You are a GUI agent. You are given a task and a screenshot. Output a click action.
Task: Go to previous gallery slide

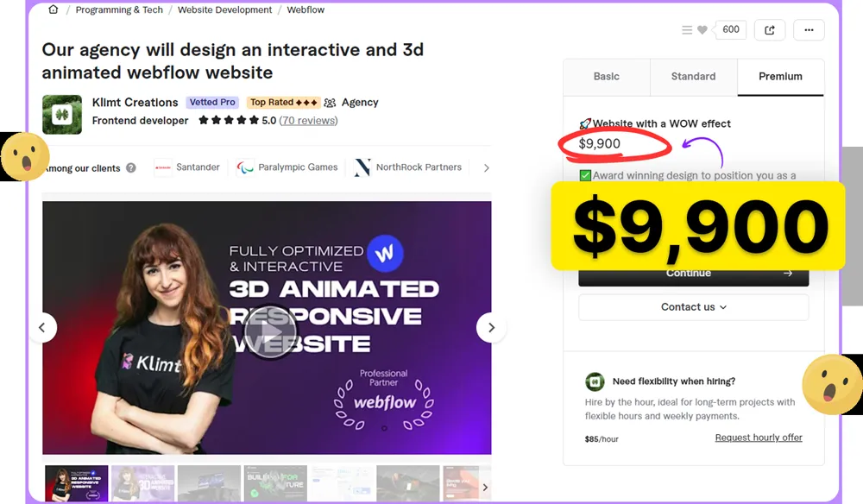(x=42, y=327)
